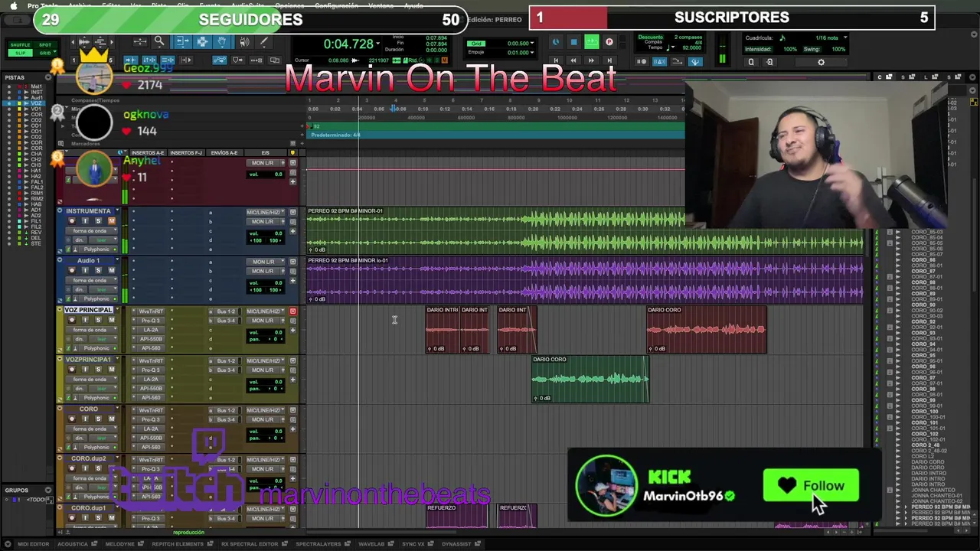Open Pro-Q 3 insert on VOZ PRINCIPAL track

coord(152,321)
